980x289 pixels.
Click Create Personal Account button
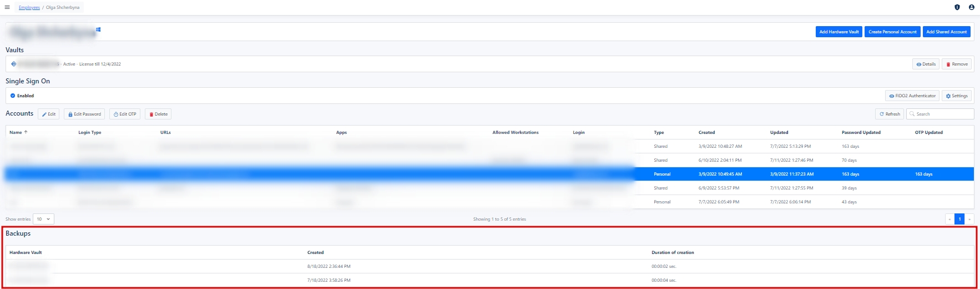[892, 32]
